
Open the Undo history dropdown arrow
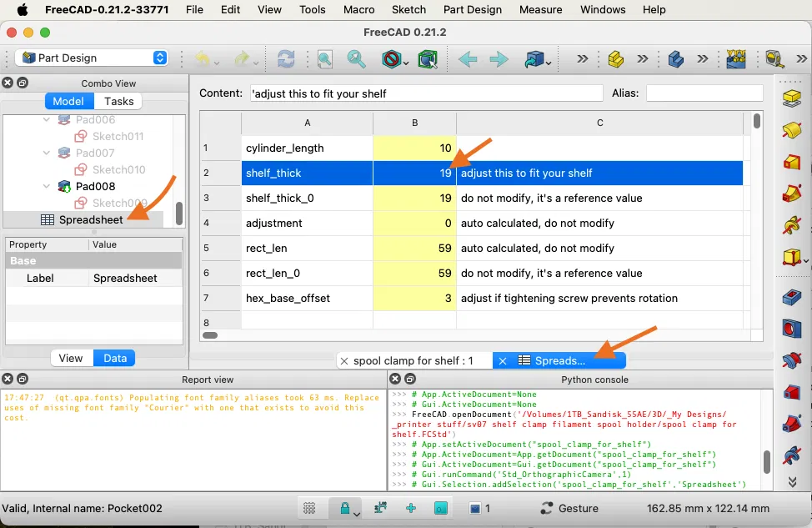coord(217,63)
